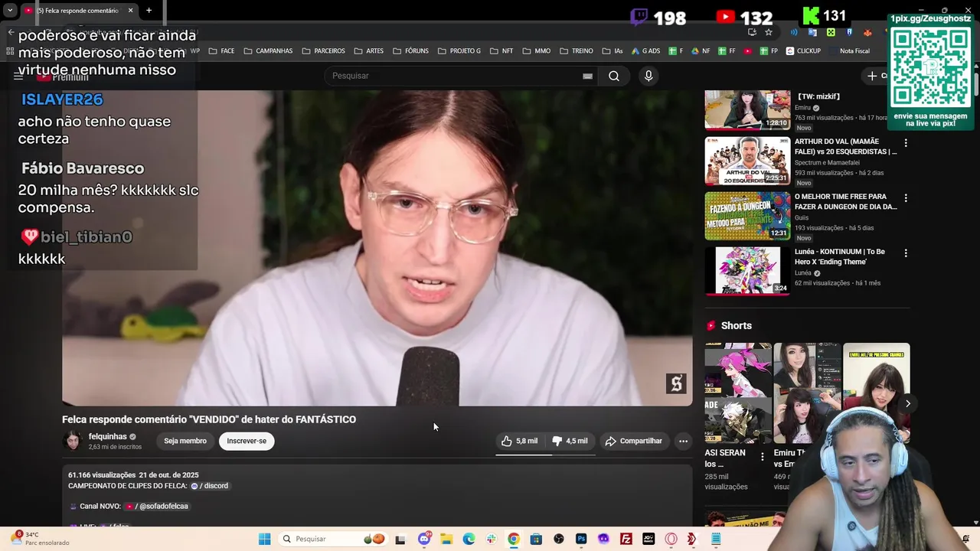980x551 pixels.
Task: Open File Explorer from the taskbar
Action: (446, 539)
